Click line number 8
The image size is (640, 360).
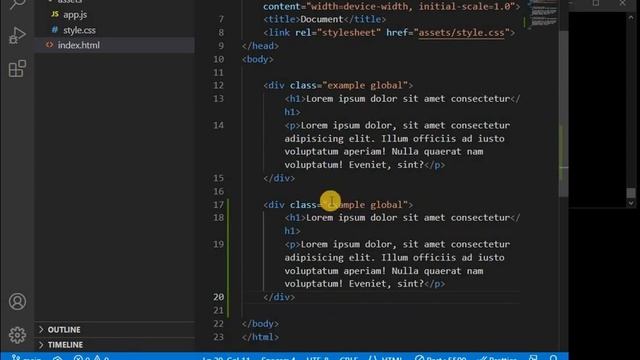[221, 33]
